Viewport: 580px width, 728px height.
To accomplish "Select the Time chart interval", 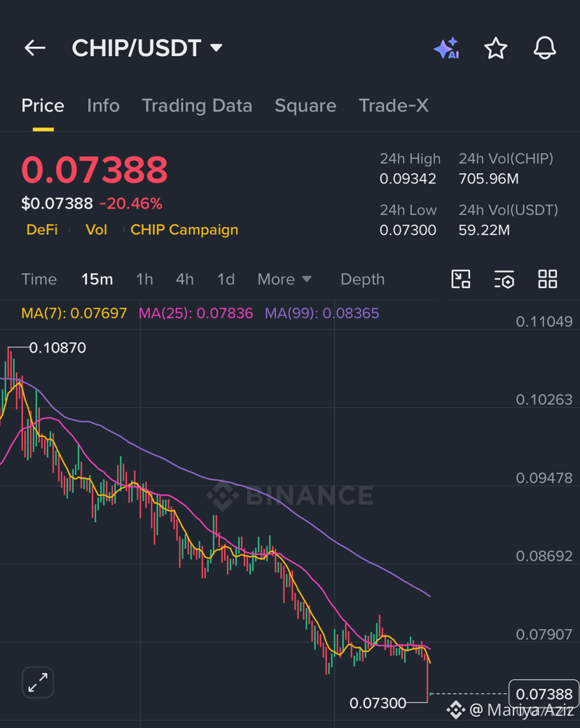I will pyautogui.click(x=39, y=279).
